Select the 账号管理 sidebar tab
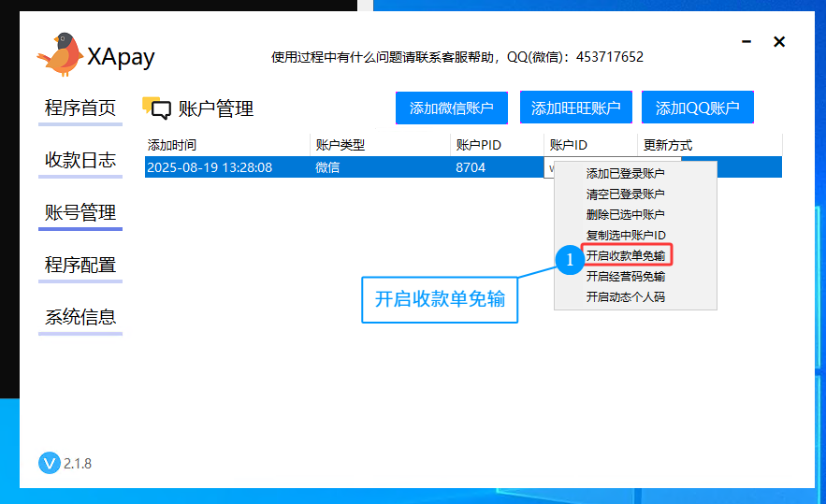The height and width of the screenshot is (504, 826). pyautogui.click(x=80, y=213)
